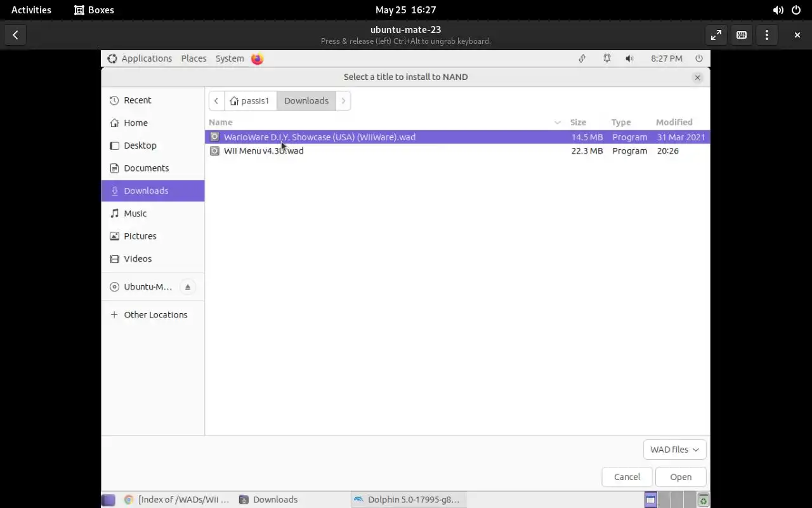Launch Firefox from the MATE panel
Screen dimensions: 812x508
tap(257, 58)
